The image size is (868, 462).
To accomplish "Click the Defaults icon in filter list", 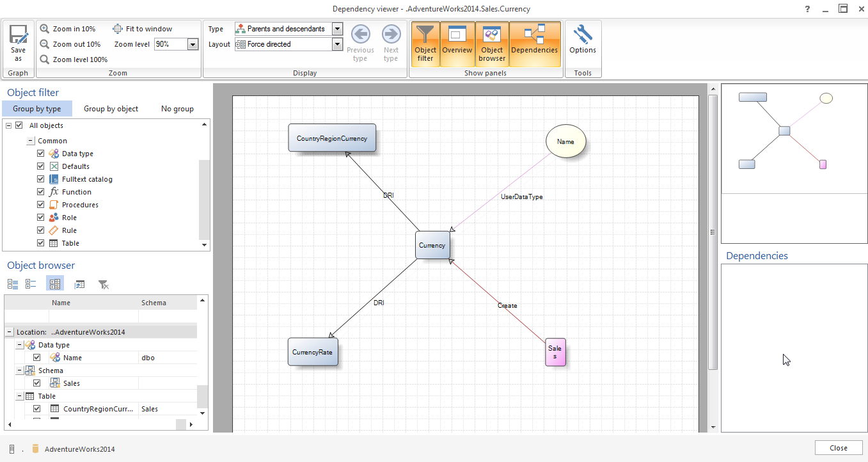I will pyautogui.click(x=54, y=166).
